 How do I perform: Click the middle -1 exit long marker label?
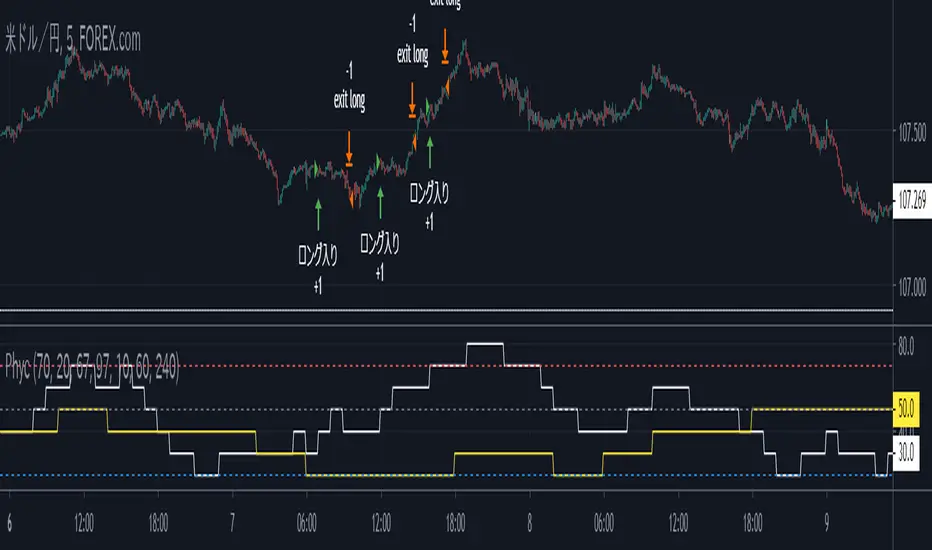tap(413, 41)
